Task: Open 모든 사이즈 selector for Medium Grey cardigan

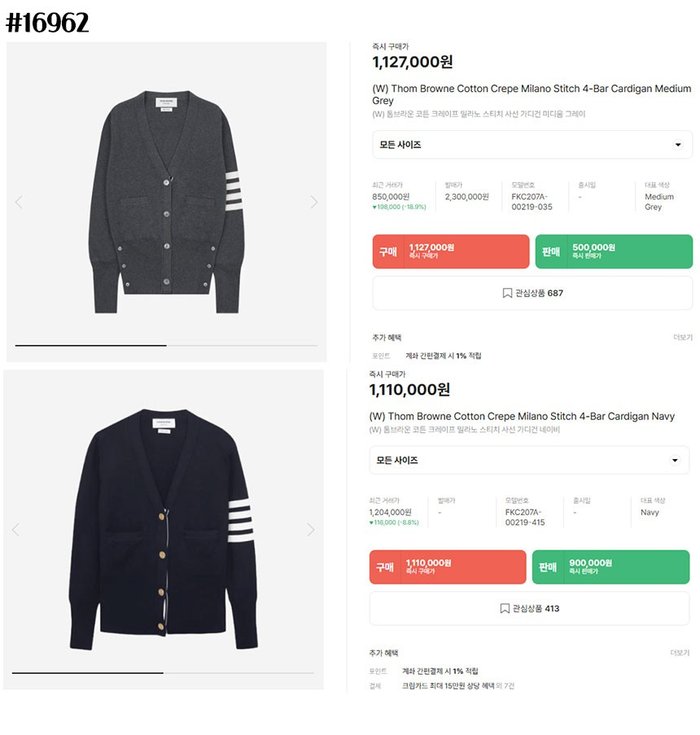Action: click(532, 144)
